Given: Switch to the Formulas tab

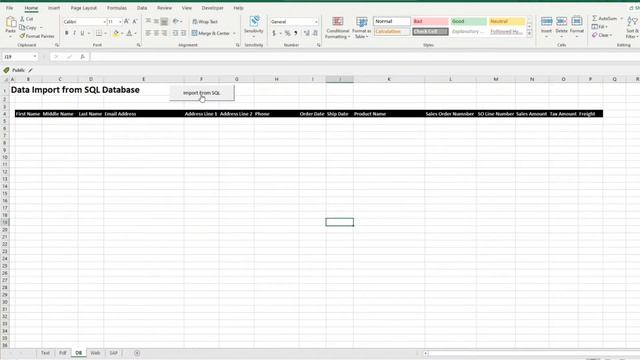Looking at the screenshot, I should [117, 8].
